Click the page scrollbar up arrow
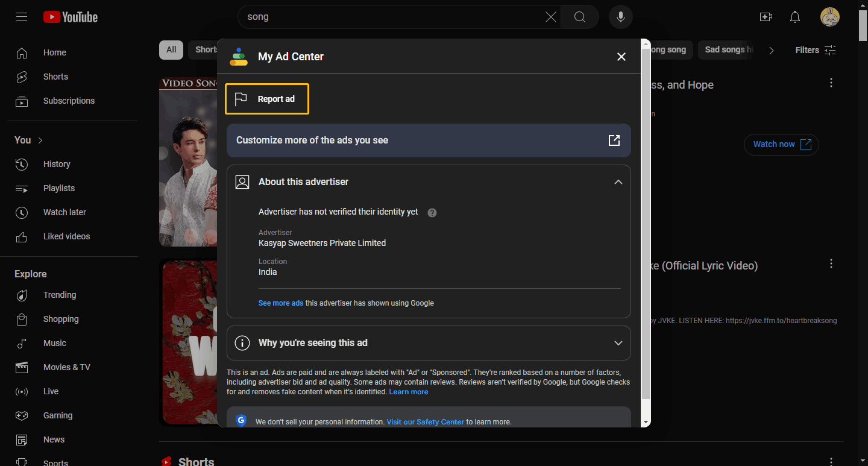 click(863, 5)
